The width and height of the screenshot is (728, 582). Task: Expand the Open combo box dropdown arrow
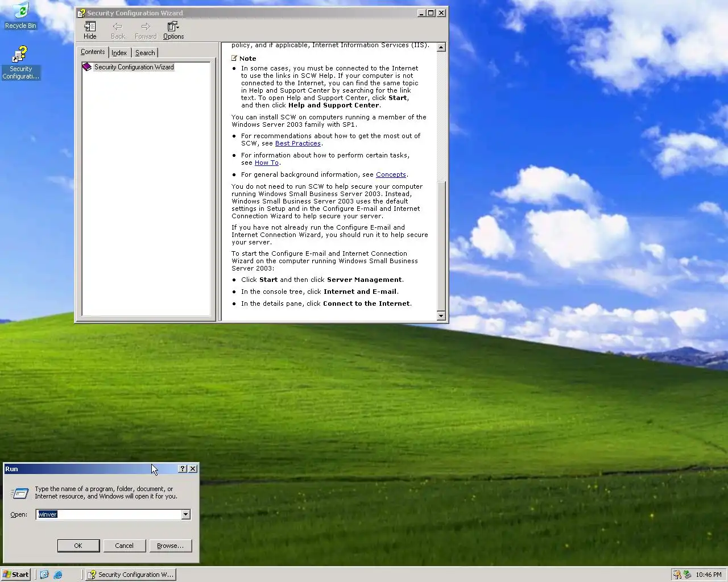pyautogui.click(x=185, y=514)
